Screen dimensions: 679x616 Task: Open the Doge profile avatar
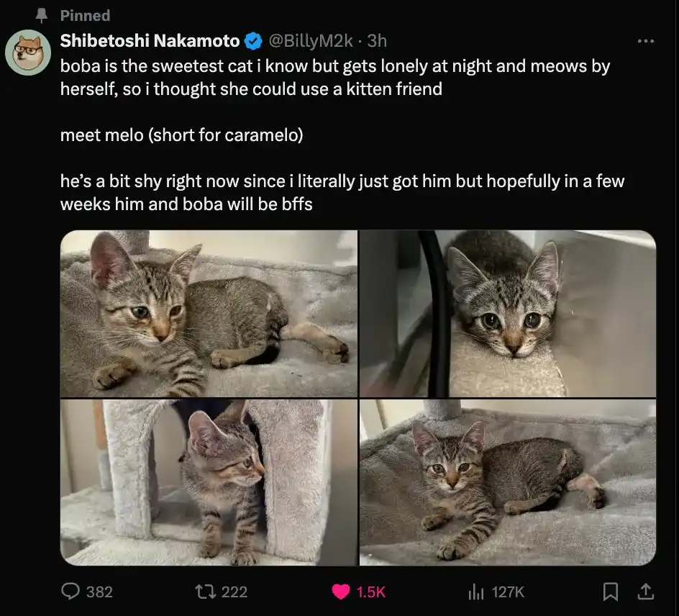(x=28, y=53)
